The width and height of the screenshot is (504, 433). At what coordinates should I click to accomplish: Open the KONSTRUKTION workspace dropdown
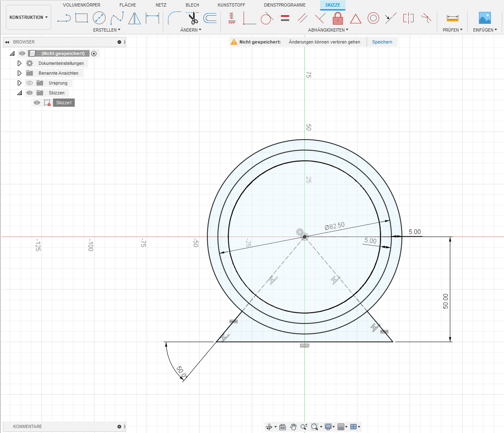pos(28,17)
